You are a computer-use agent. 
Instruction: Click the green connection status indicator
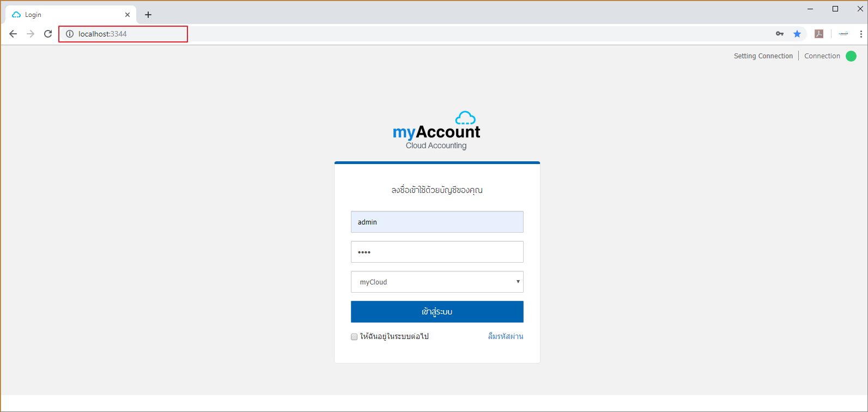pos(851,56)
